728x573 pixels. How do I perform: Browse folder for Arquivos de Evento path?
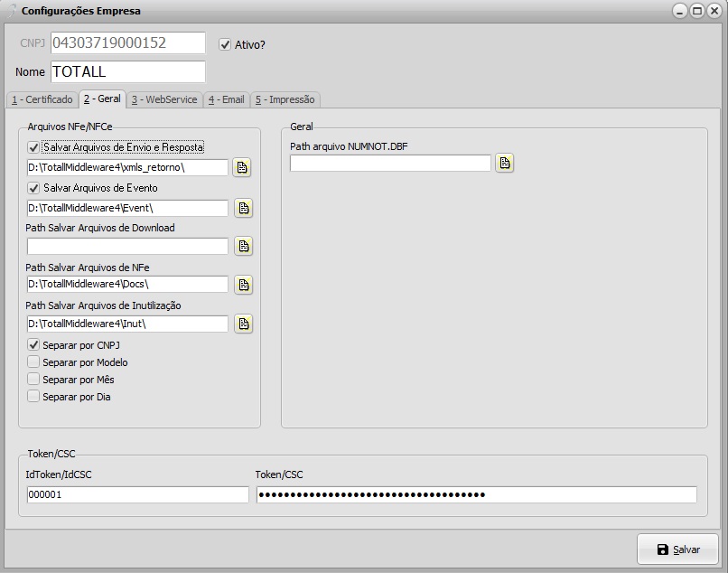coord(242,208)
